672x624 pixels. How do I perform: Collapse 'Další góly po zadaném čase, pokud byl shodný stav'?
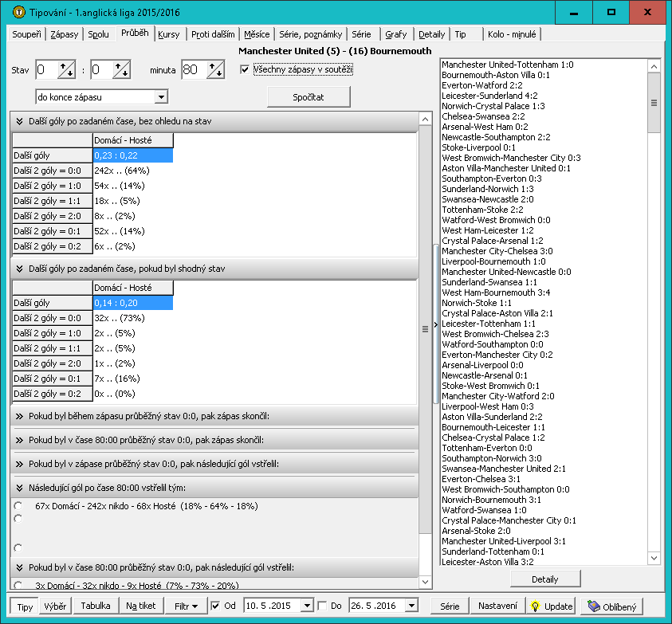19,269
